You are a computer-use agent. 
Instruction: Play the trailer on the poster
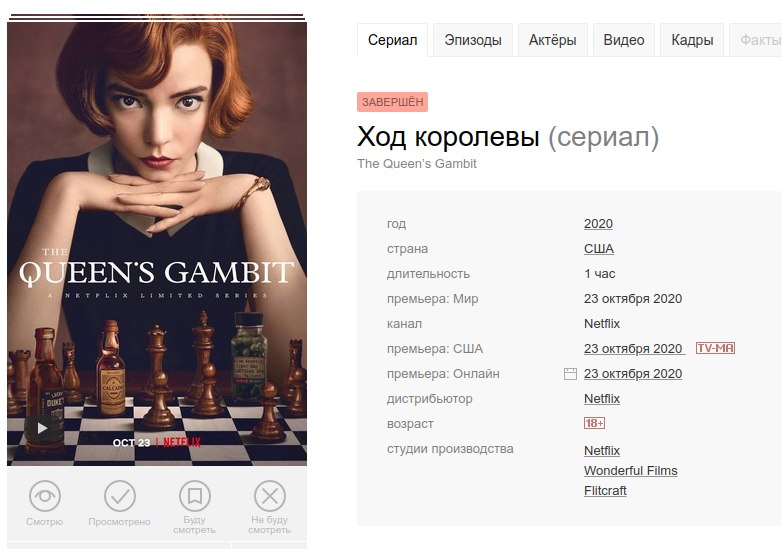tap(42, 428)
